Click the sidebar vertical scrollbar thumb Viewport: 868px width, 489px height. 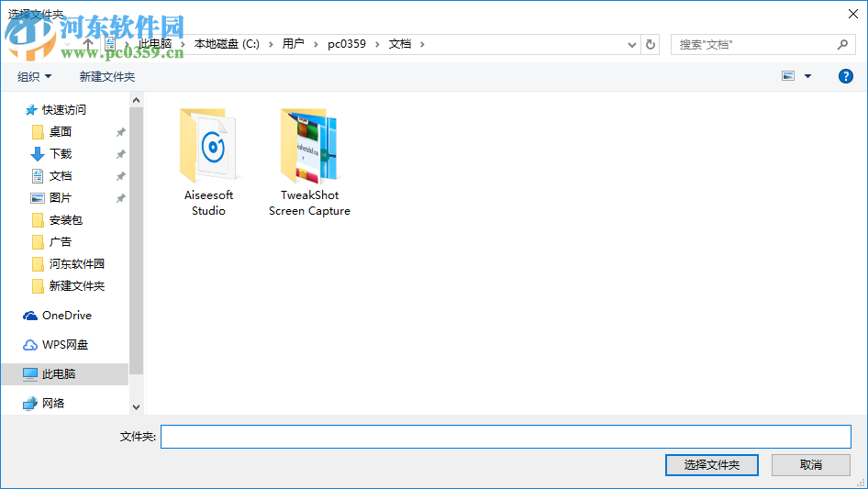[136, 241]
